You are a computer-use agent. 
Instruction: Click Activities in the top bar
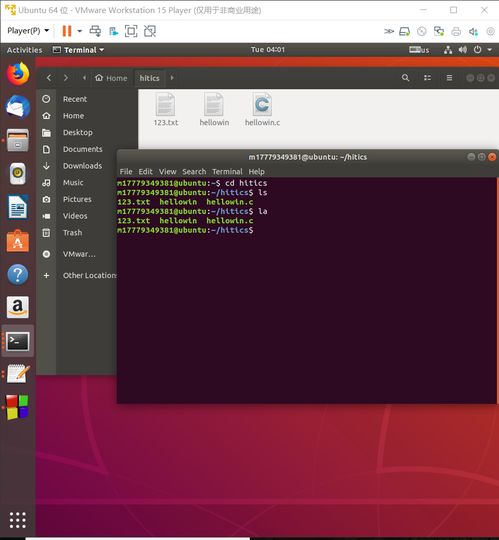click(x=24, y=50)
